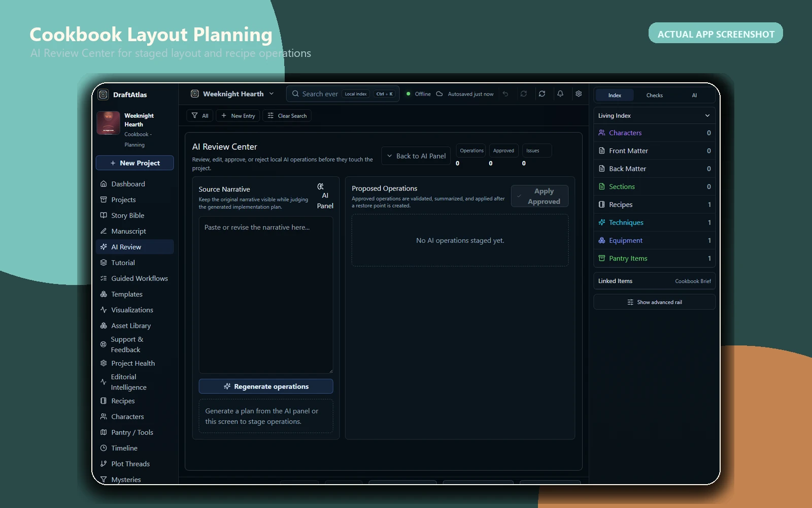
Task: Click the undo arrow icon
Action: [505, 94]
